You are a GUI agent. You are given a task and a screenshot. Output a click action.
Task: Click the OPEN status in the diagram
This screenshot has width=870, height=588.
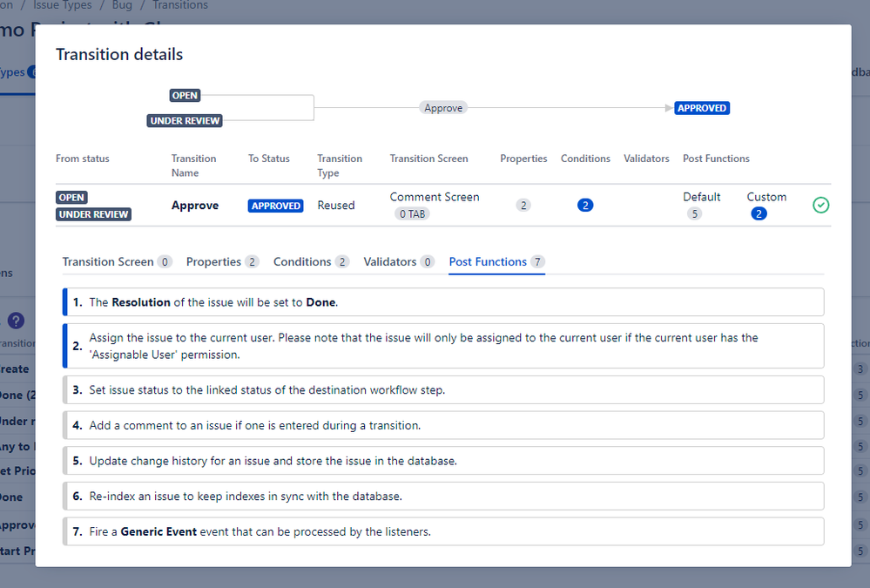click(185, 96)
